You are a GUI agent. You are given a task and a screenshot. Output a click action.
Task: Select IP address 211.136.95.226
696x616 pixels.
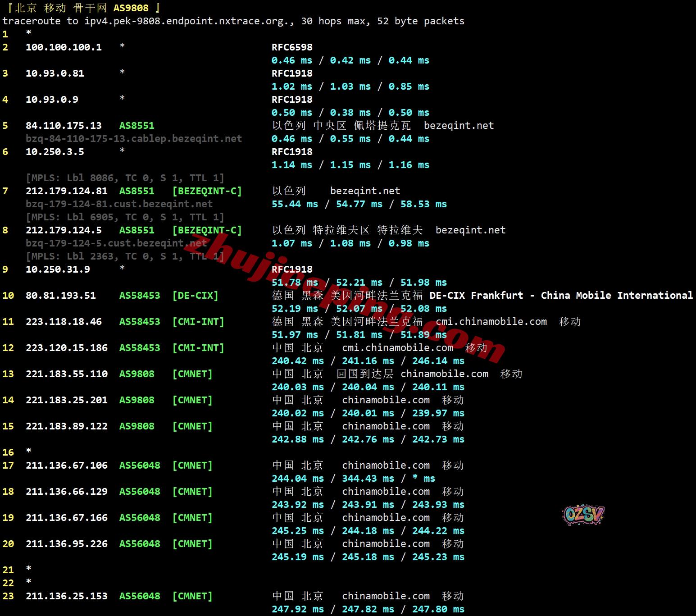67,544
